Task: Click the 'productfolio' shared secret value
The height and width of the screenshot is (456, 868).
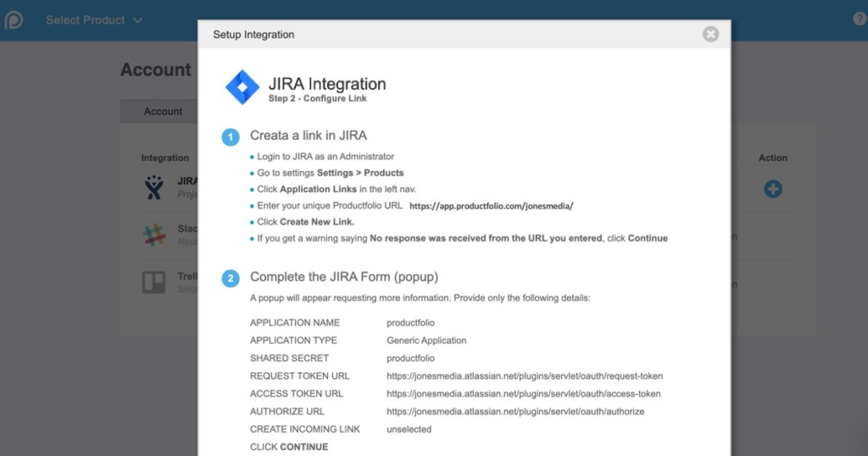Action: [410, 358]
